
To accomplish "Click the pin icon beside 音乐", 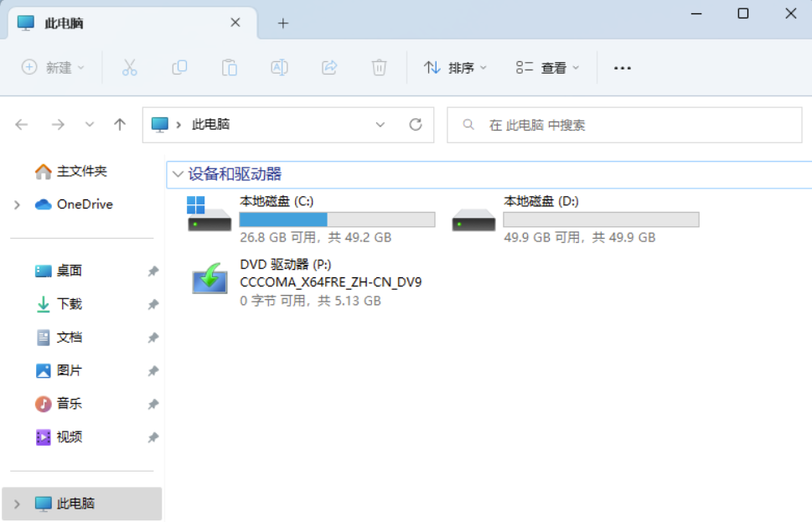I will pyautogui.click(x=153, y=405).
